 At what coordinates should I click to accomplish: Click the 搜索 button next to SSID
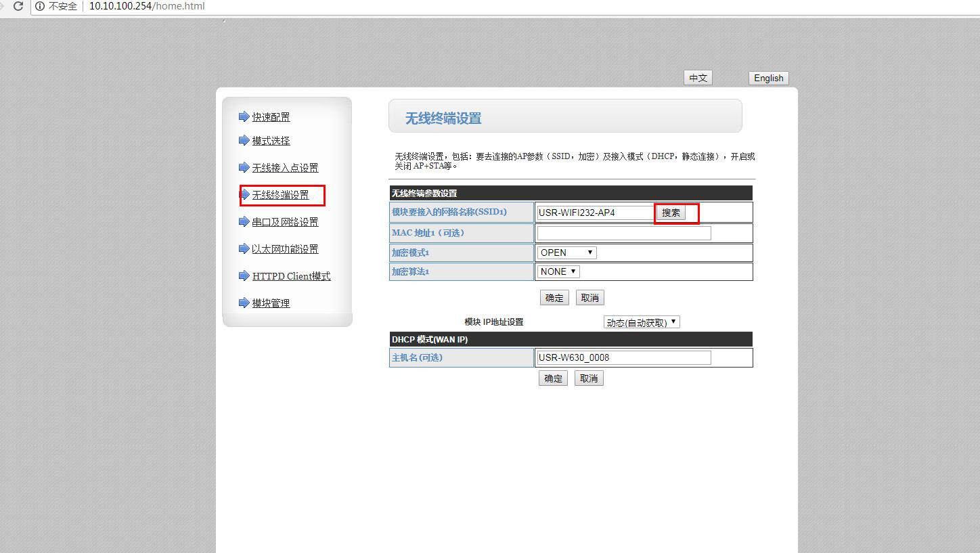click(671, 213)
